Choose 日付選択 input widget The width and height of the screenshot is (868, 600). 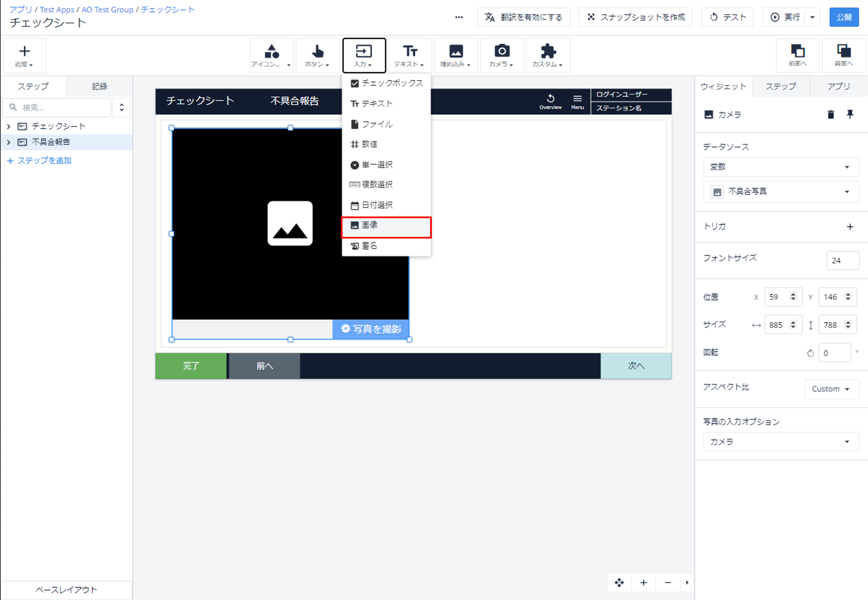[x=386, y=205]
